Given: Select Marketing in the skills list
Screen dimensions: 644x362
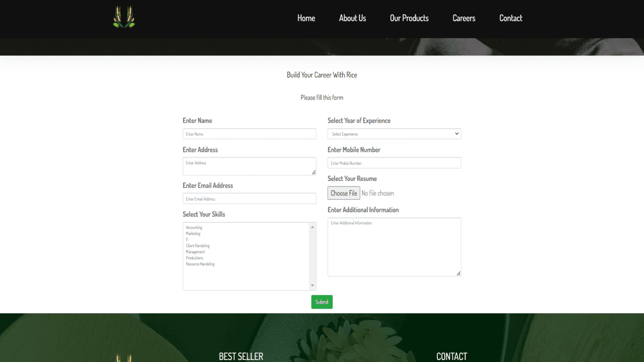Looking at the screenshot, I should (x=247, y=234).
